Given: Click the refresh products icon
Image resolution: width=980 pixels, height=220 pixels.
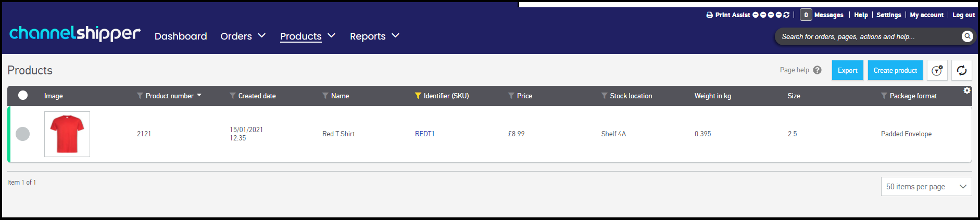Looking at the screenshot, I should click(962, 70).
